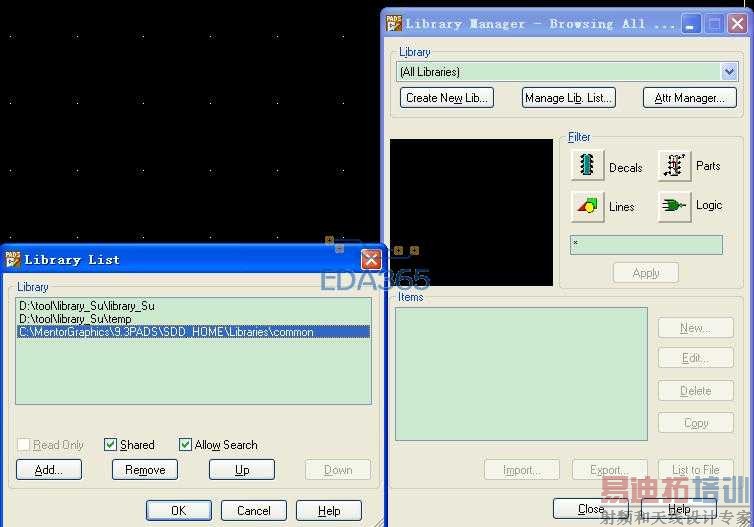Click the Delete button in Items section
The width and height of the screenshot is (754, 527).
tap(695, 390)
